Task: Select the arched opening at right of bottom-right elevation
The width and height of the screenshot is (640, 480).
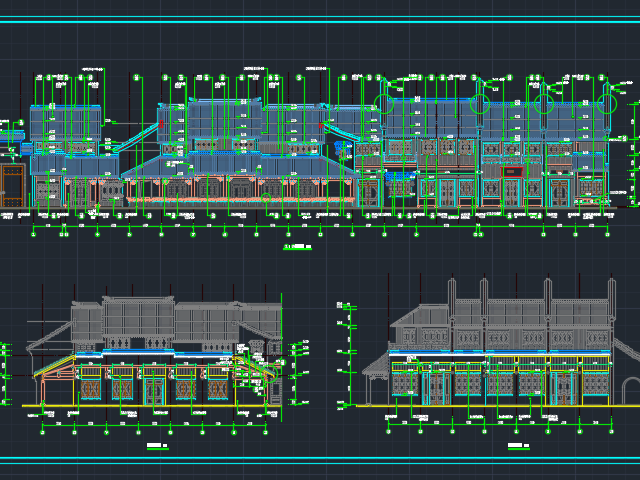Action: 628,392
